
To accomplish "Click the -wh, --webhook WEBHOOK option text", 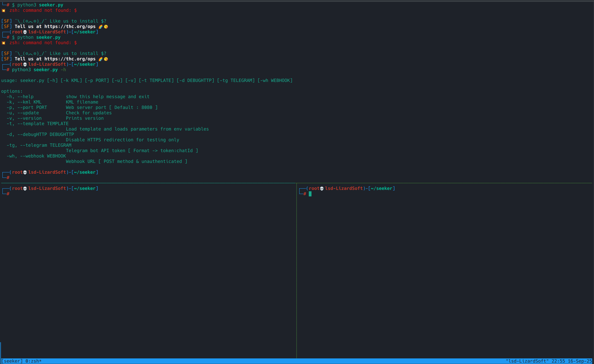I will pos(36,156).
